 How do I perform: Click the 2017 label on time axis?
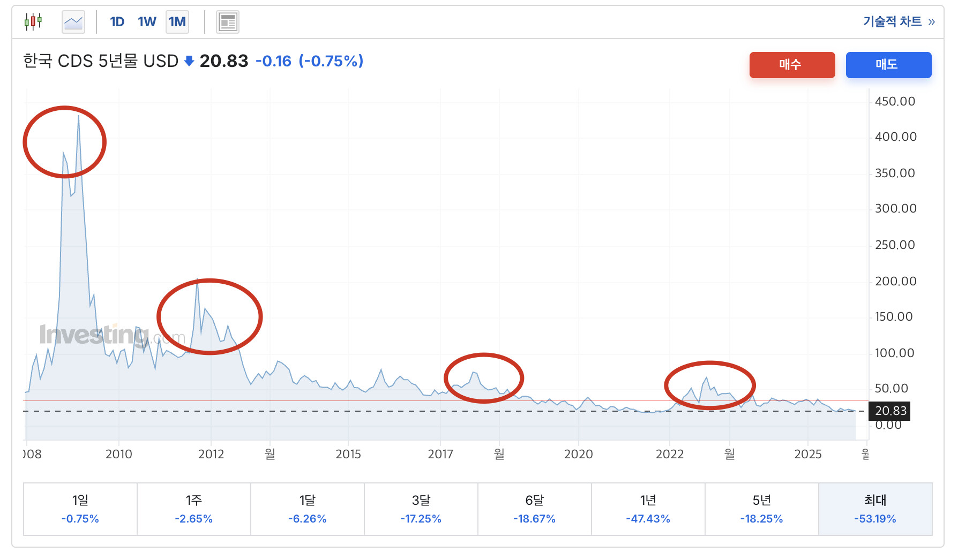[x=440, y=454]
